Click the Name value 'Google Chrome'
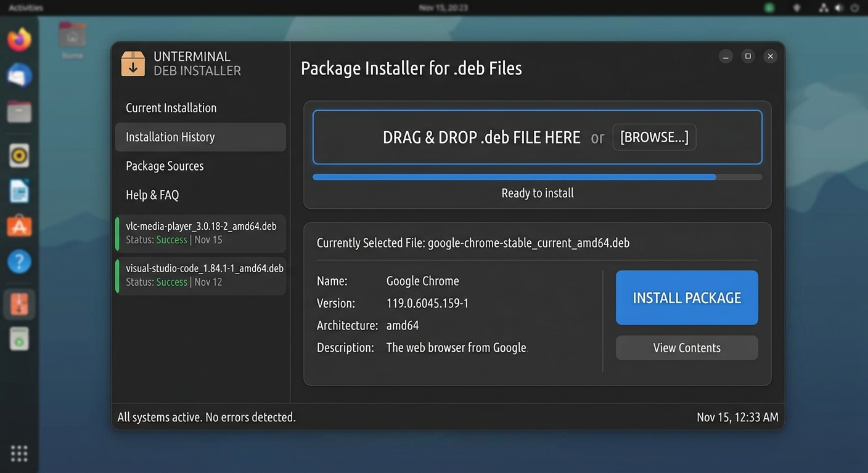The width and height of the screenshot is (868, 473). 422,281
